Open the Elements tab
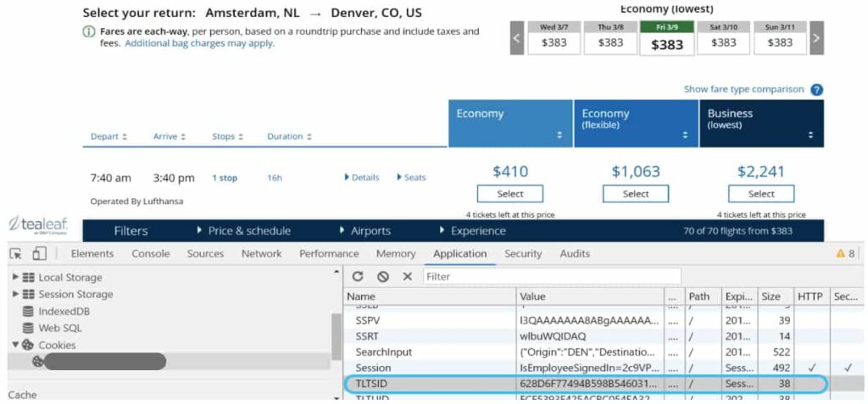868x404 pixels. coord(92,253)
